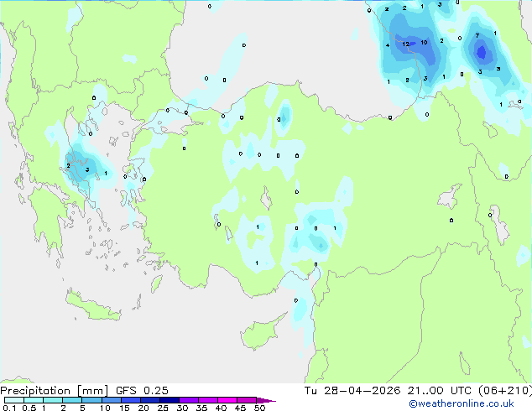Select the swatch between 45 and 50
The image size is (532, 411).
[247, 400]
